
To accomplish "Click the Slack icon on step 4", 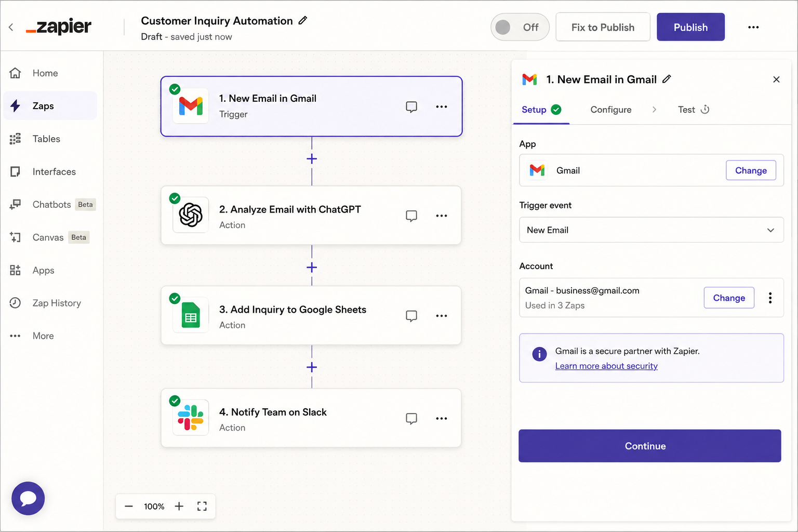I will pyautogui.click(x=191, y=417).
